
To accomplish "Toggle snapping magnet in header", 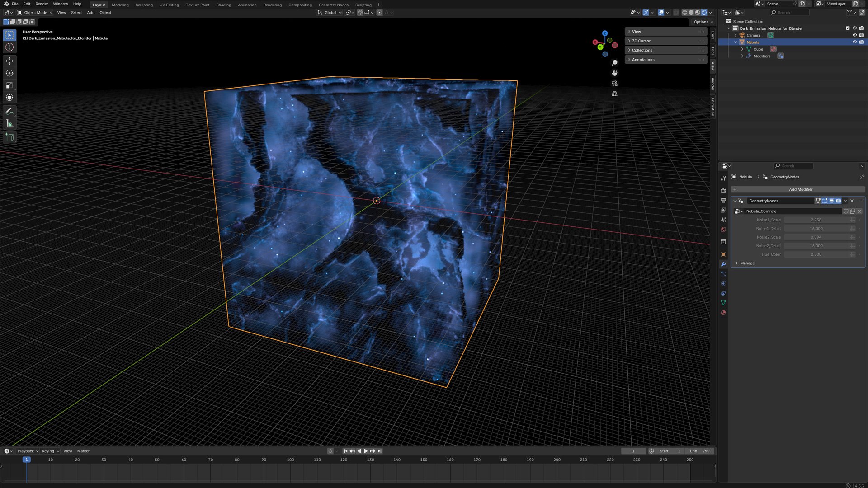I will coord(360,13).
